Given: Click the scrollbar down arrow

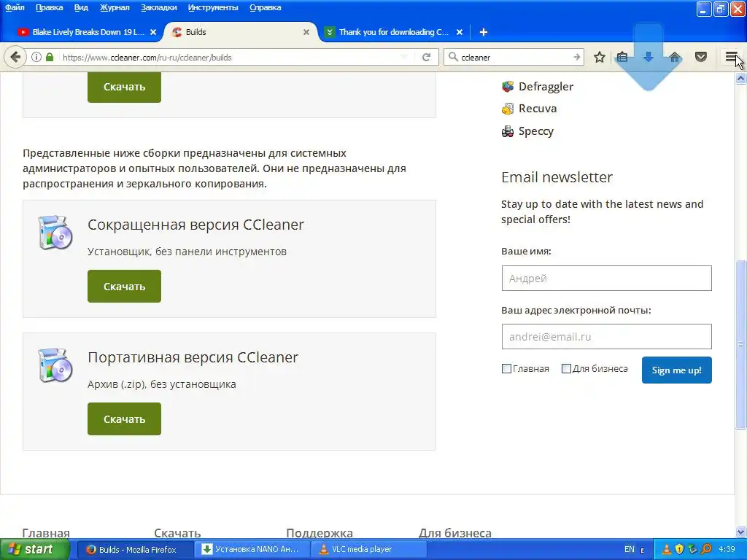Looking at the screenshot, I should (x=741, y=532).
